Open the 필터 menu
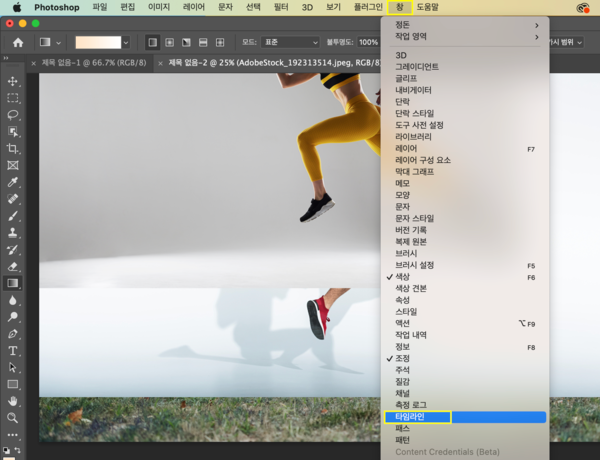600x460 pixels. click(x=281, y=7)
